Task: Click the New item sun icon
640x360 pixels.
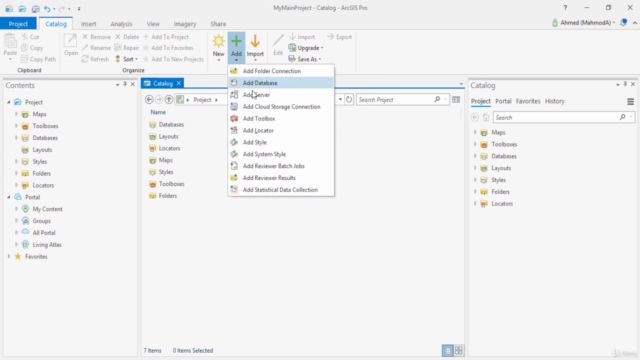Action: (218, 41)
